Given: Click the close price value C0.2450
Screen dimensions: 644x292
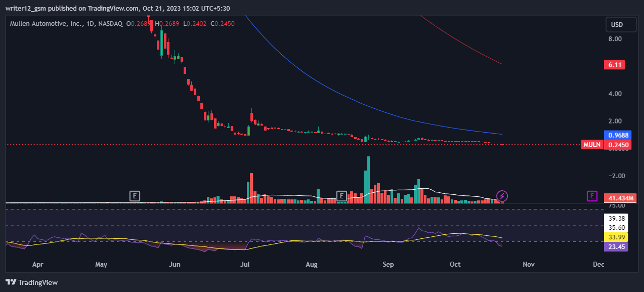Looking at the screenshot, I should tap(222, 23).
